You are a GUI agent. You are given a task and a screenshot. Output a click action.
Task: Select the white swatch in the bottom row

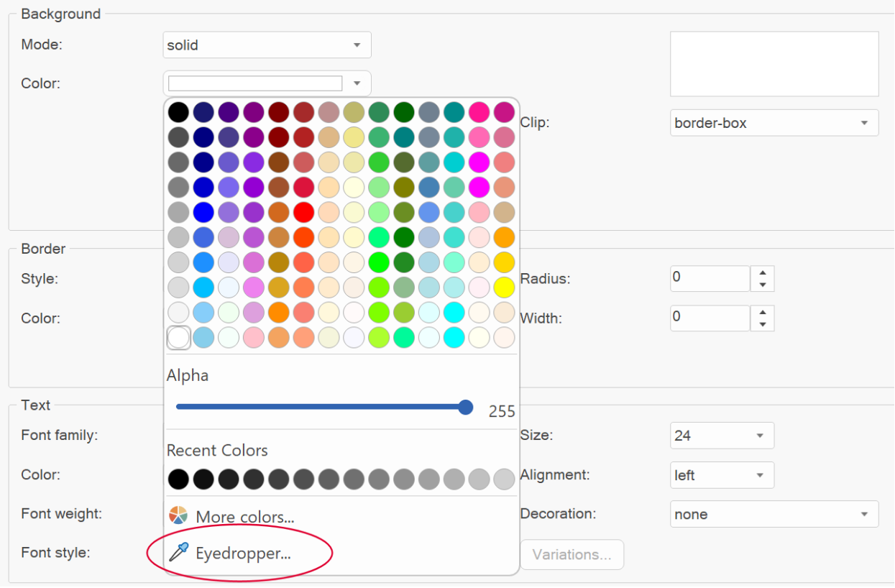point(178,337)
